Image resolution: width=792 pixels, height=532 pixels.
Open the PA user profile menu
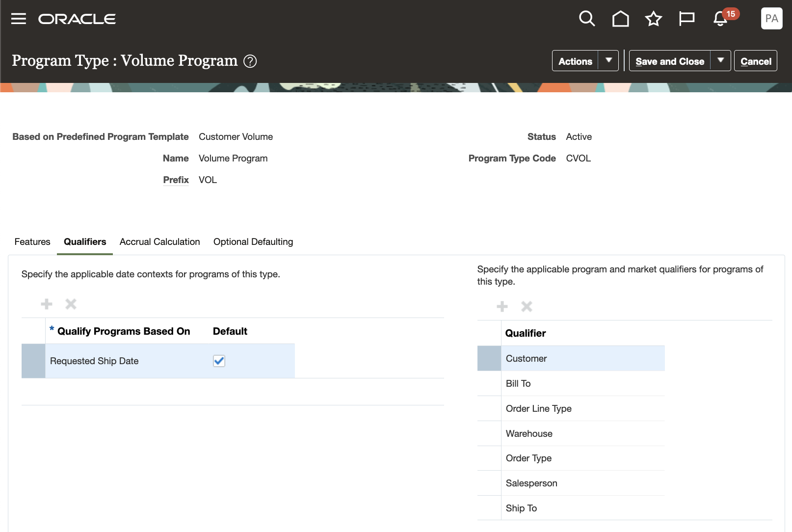[x=771, y=19]
